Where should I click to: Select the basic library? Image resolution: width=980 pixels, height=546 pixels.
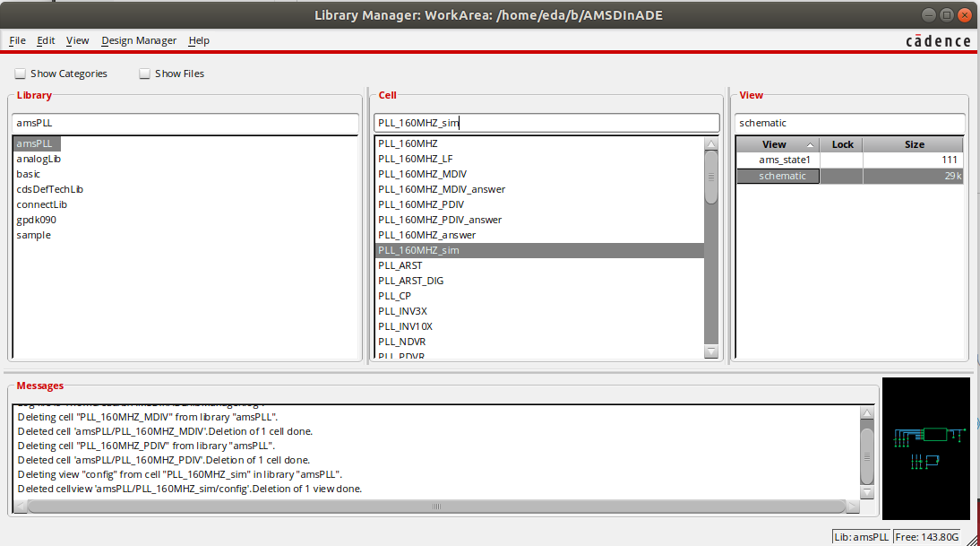[28, 174]
